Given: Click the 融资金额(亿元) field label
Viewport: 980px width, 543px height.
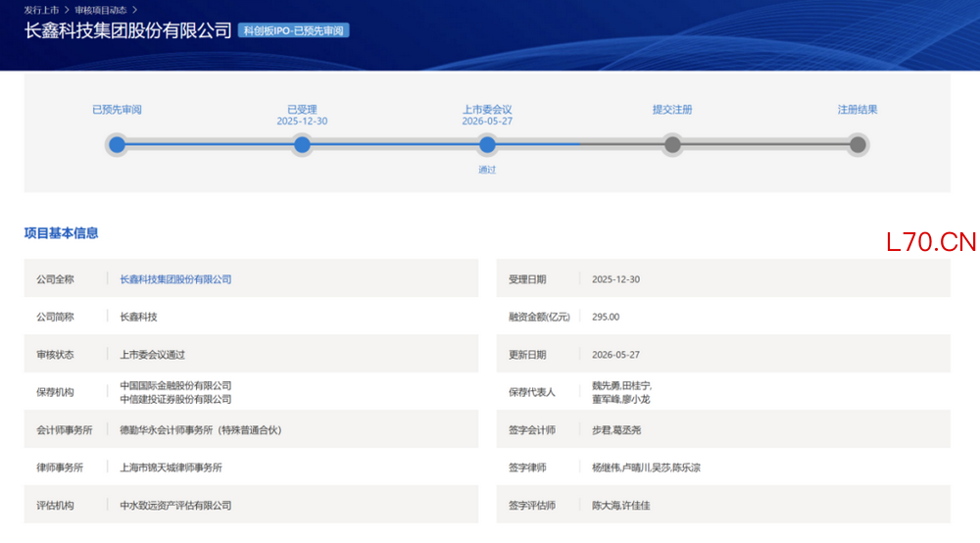Looking at the screenshot, I should (x=539, y=317).
